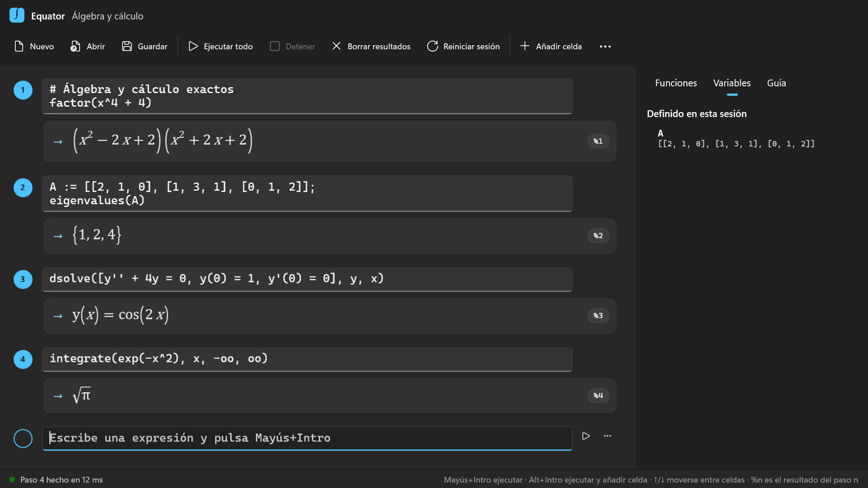The image size is (868, 488).
Task: Edit the dsolve input cell
Action: pyautogui.click(x=307, y=279)
